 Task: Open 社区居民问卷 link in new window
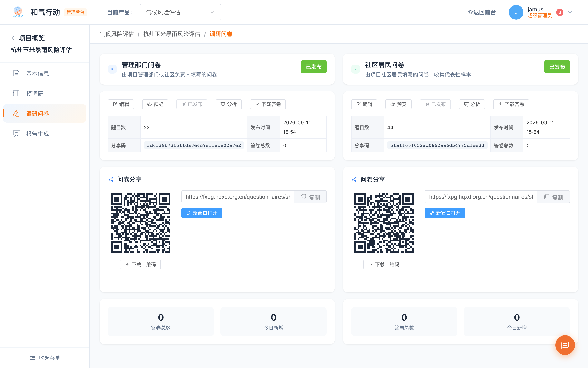[x=445, y=213]
